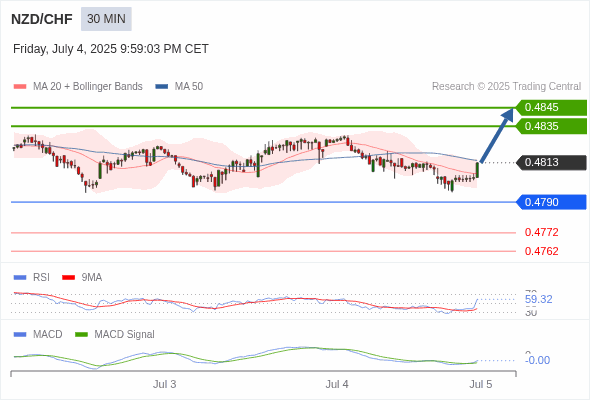Image resolution: width=590 pixels, height=400 pixels.
Task: Select the 0.4845 green resistance label
Action: pyautogui.click(x=551, y=108)
